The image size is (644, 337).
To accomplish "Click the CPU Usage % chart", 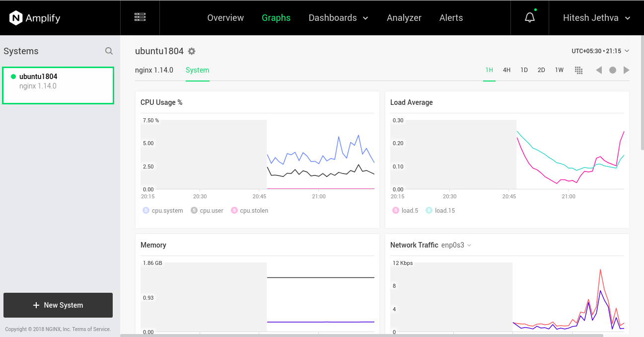I will [257, 155].
